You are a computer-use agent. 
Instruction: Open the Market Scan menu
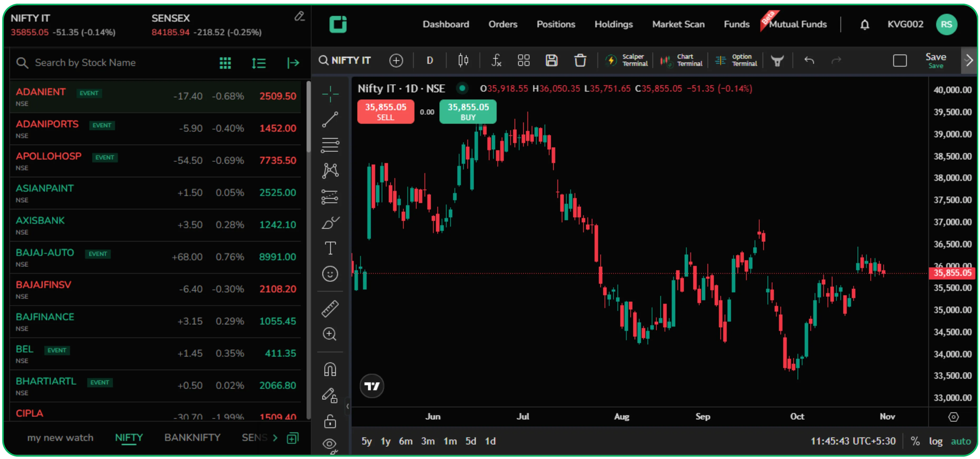678,24
